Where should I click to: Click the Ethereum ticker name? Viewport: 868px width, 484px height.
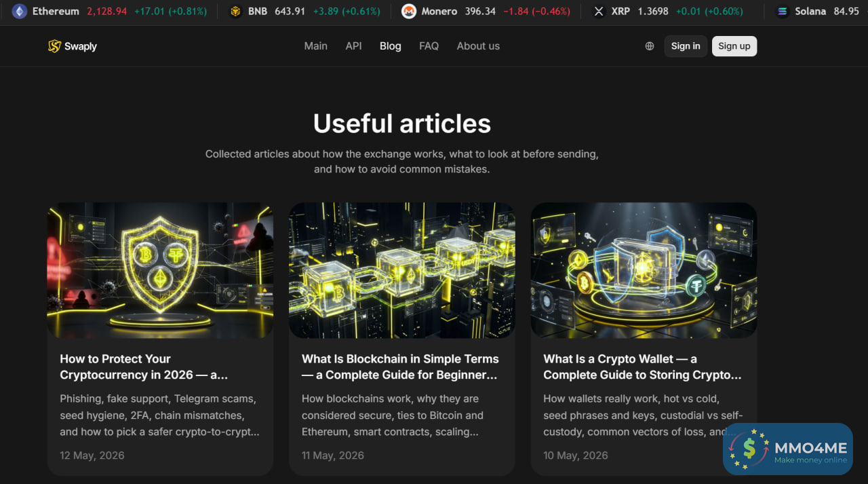(56, 12)
